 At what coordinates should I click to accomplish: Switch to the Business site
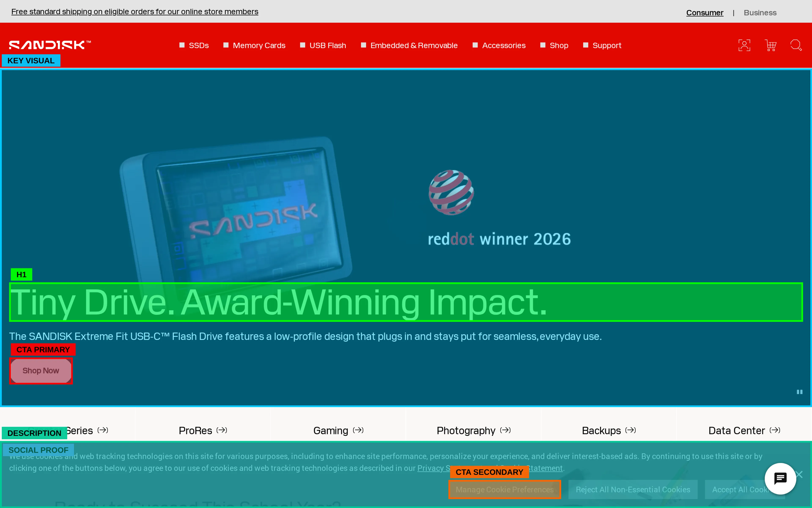pos(760,13)
